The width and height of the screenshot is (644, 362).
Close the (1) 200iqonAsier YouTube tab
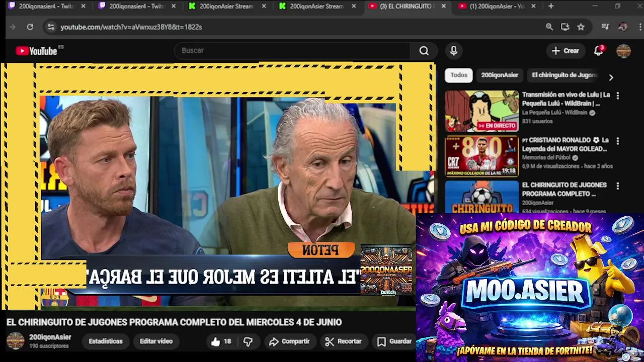[533, 6]
